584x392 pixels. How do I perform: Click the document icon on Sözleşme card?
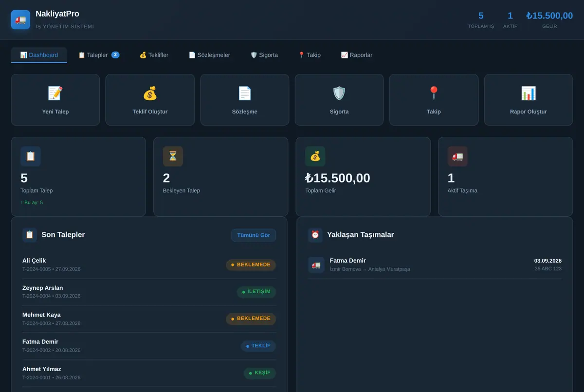pos(244,93)
